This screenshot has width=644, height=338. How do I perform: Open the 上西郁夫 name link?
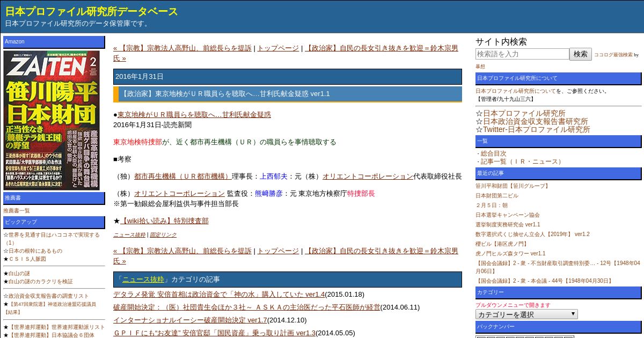point(274,176)
